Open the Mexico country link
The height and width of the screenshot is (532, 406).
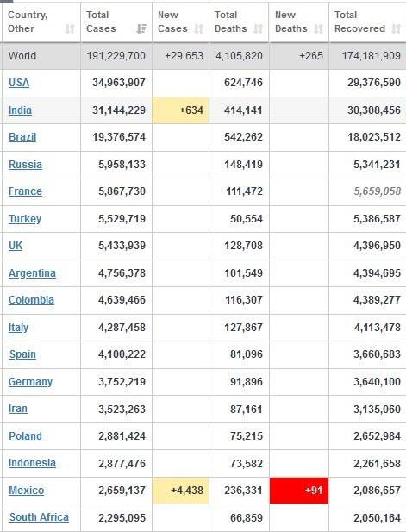(27, 491)
